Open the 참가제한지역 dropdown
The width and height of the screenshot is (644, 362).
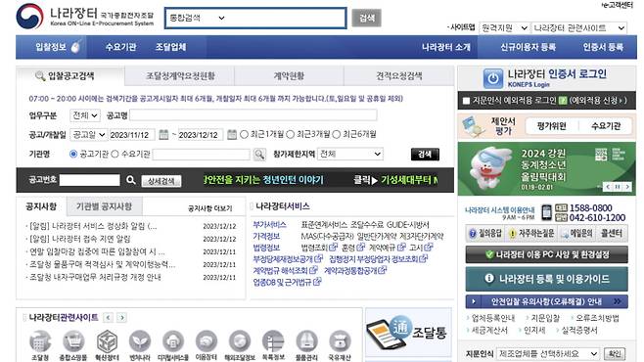coord(350,154)
